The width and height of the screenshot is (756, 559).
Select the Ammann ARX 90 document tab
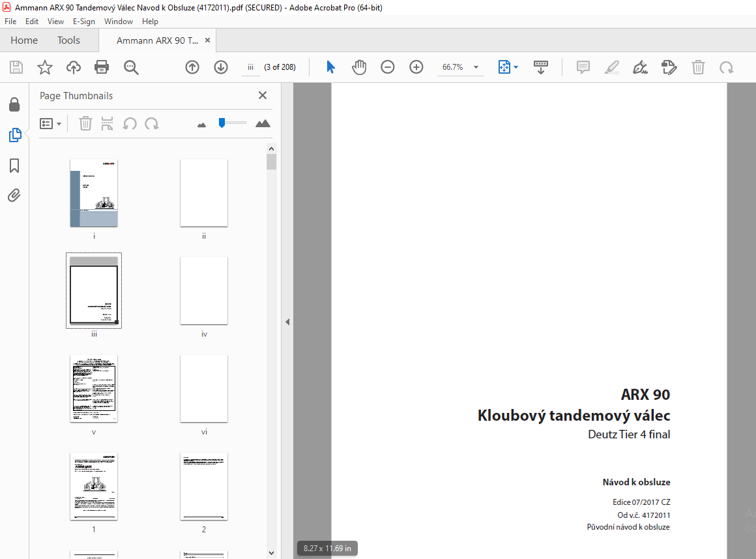[157, 40]
